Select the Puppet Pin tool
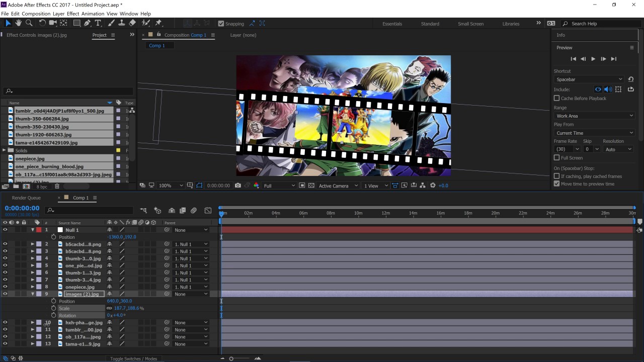The image size is (644, 362). (x=158, y=23)
